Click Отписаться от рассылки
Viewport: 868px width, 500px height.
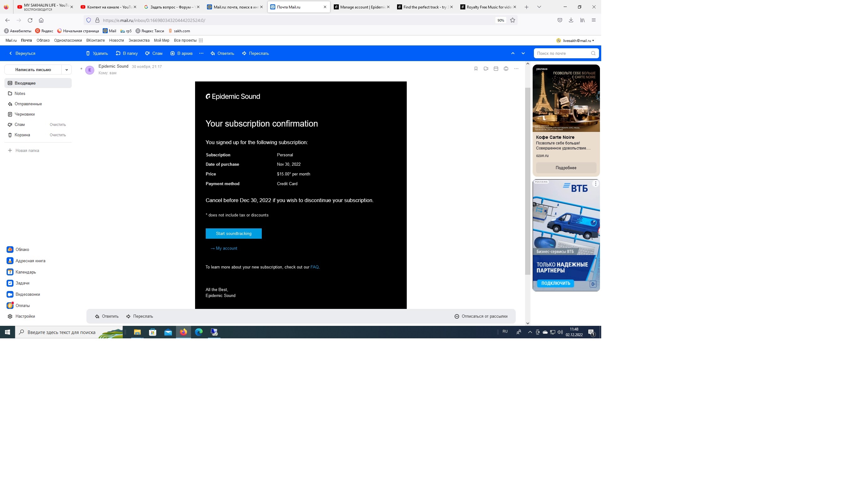(x=481, y=316)
